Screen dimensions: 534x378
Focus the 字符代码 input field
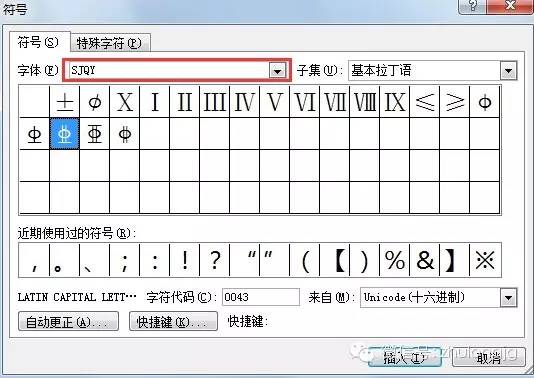pyautogui.click(x=261, y=297)
